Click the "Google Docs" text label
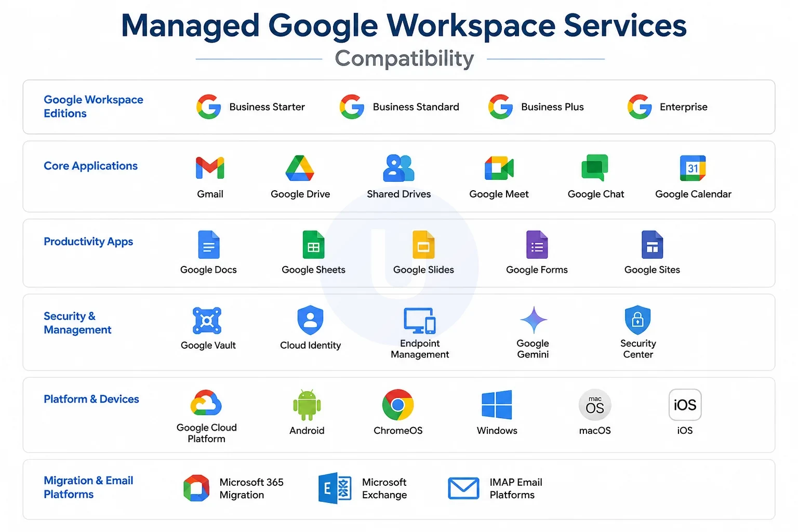Viewport: 798px width, 532px height. tap(208, 270)
